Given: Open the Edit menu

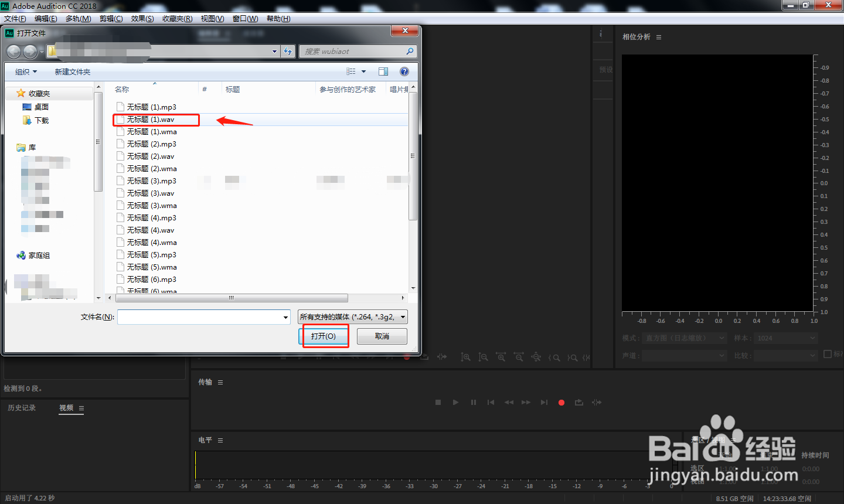Looking at the screenshot, I should 46,19.
